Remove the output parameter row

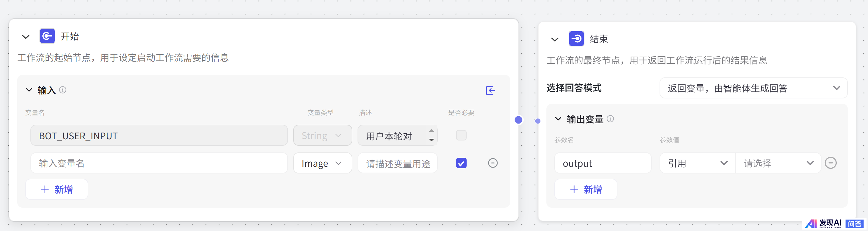click(x=830, y=163)
